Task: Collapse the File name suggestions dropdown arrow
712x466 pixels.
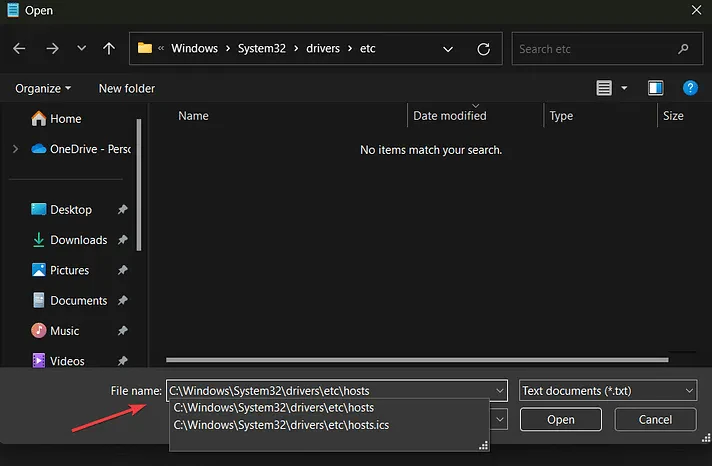Action: 499,391
